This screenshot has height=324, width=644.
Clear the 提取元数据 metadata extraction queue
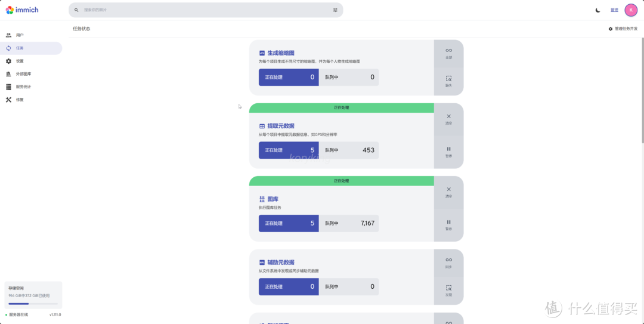[448, 119]
